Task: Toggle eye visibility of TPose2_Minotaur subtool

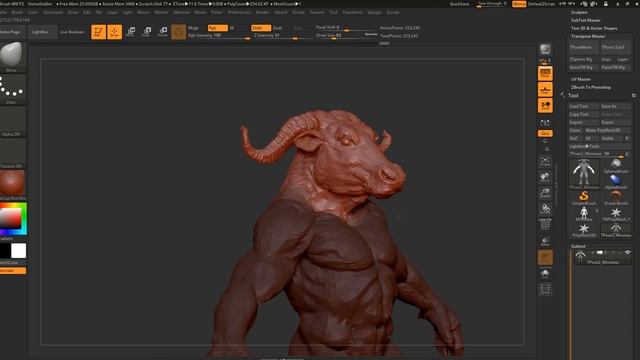Action: click(628, 253)
